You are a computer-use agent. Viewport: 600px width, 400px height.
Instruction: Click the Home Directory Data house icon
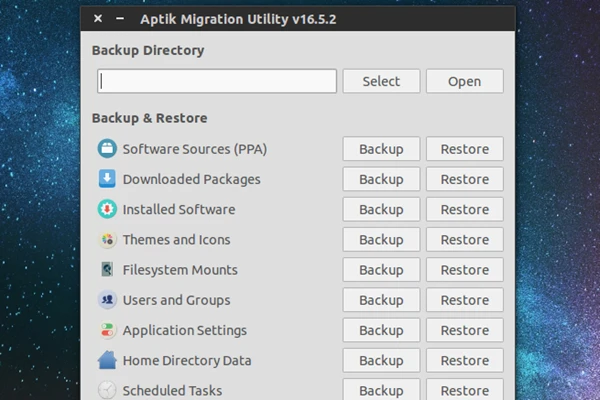(x=107, y=360)
